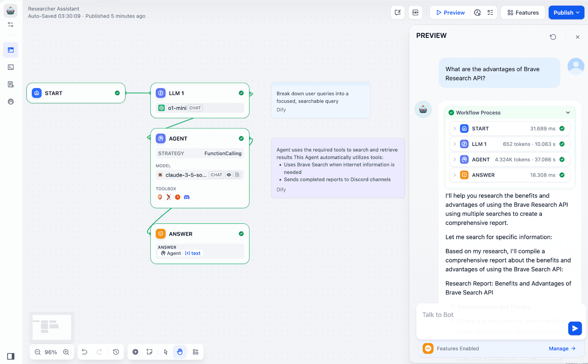Image resolution: width=588 pixels, height=364 pixels.
Task: Open the version history clock icon
Action: pos(116,352)
